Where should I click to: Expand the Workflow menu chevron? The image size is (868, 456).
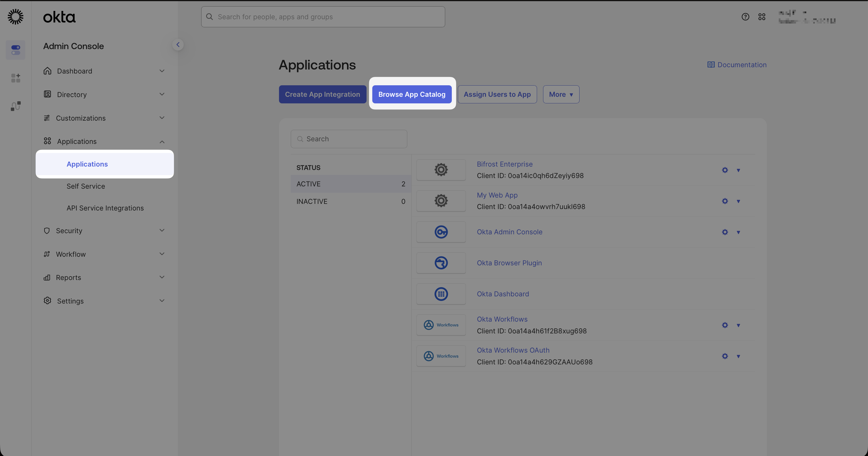point(162,254)
